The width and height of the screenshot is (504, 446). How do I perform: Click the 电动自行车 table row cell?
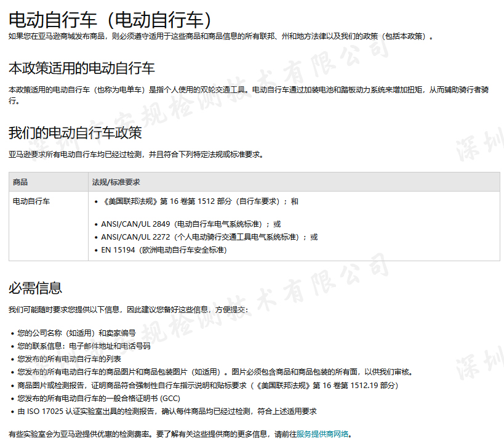[31, 201]
